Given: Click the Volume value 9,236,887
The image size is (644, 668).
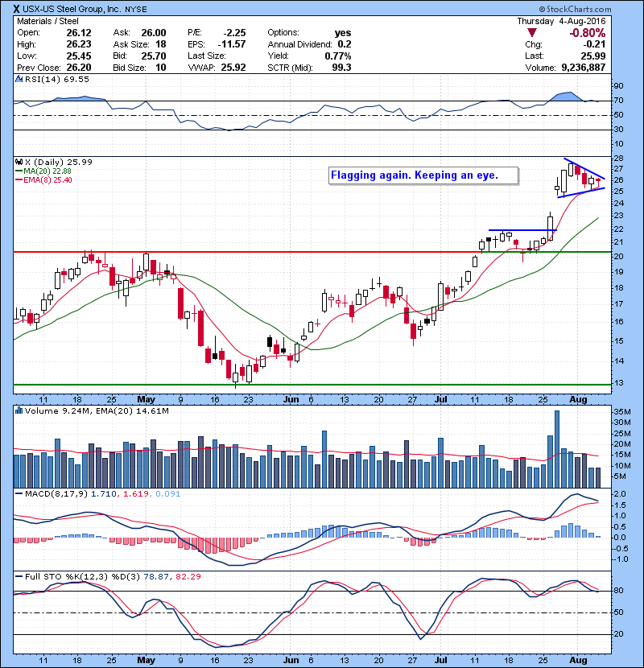Looking at the screenshot, I should (x=584, y=68).
